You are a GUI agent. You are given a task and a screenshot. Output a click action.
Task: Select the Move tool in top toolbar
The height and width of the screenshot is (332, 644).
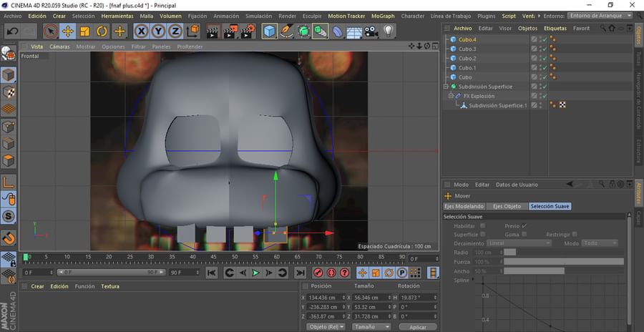coord(68,31)
